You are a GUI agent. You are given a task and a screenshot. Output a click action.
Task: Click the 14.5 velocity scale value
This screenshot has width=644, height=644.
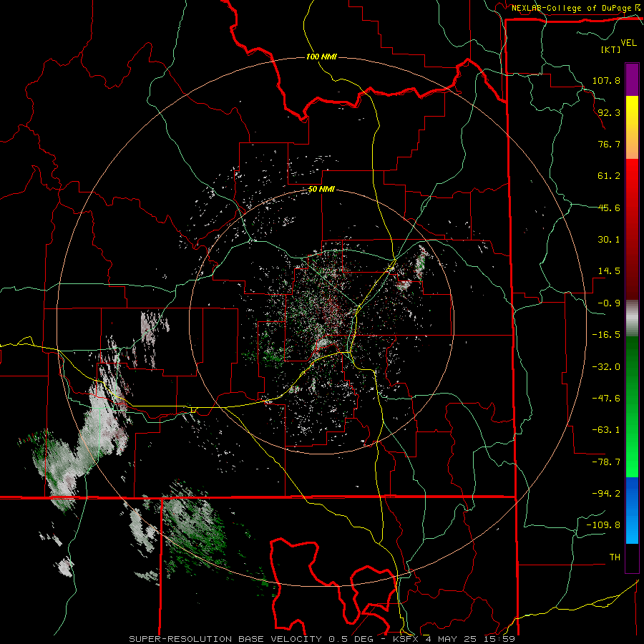pos(609,271)
